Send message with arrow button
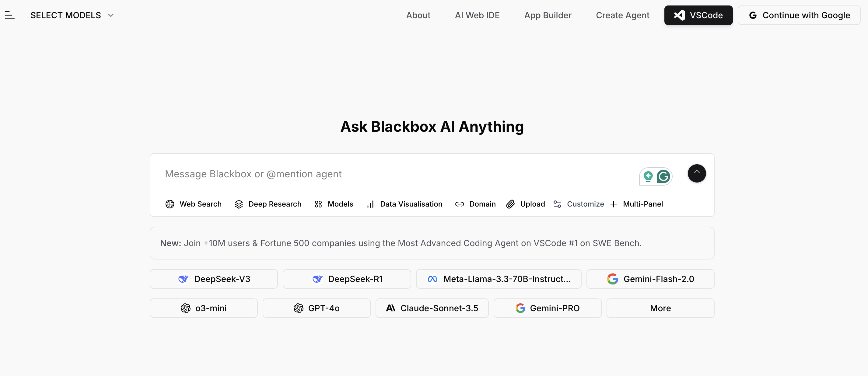The image size is (868, 376). [x=697, y=173]
